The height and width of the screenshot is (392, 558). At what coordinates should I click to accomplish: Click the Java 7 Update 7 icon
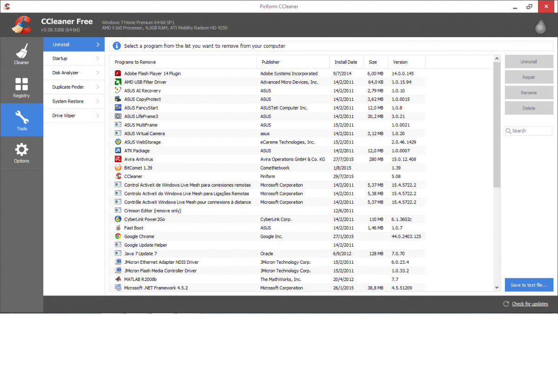tap(118, 254)
